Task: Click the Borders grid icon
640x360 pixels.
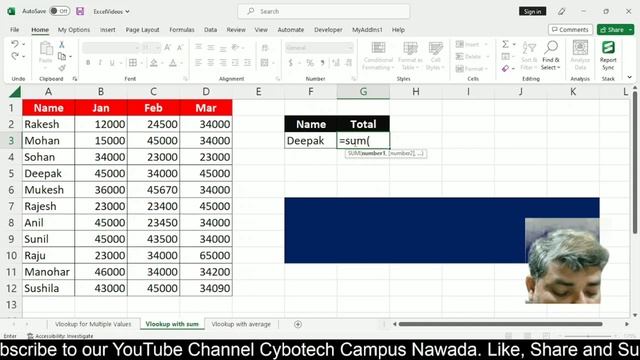Action: (x=133, y=63)
